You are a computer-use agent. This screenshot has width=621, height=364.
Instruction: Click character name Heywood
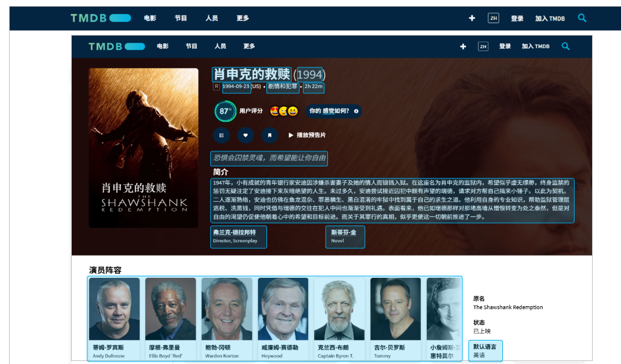click(272, 356)
